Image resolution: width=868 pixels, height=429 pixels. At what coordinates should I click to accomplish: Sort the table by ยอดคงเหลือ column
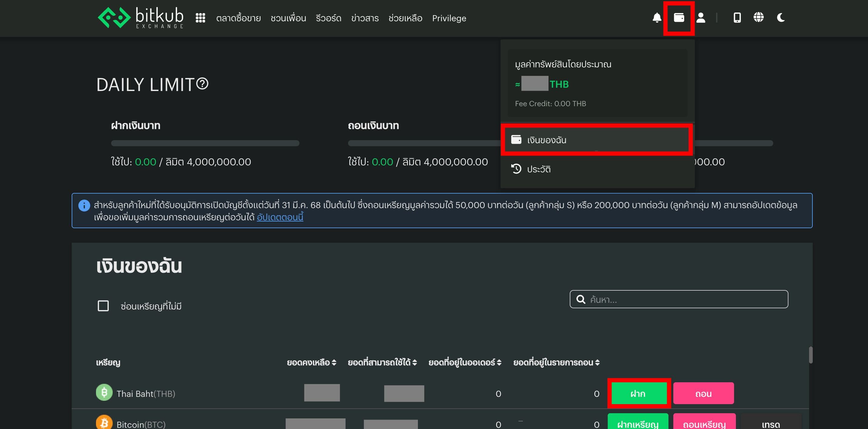point(333,362)
